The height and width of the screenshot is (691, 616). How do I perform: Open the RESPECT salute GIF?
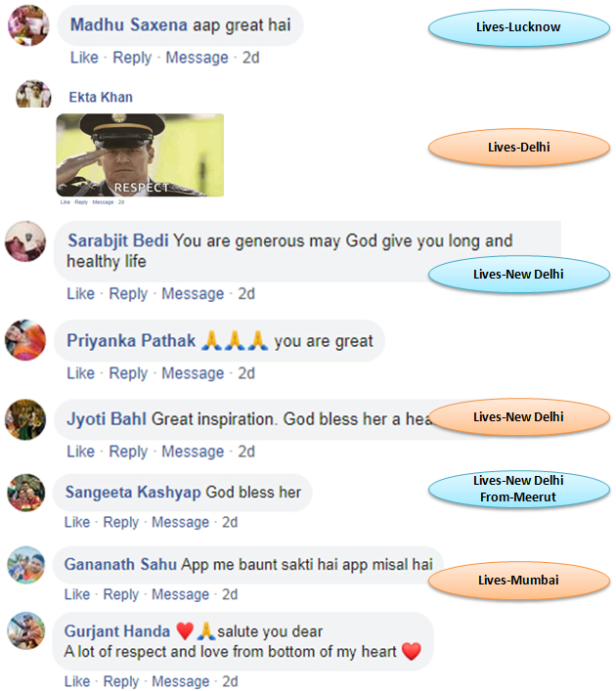click(x=140, y=155)
